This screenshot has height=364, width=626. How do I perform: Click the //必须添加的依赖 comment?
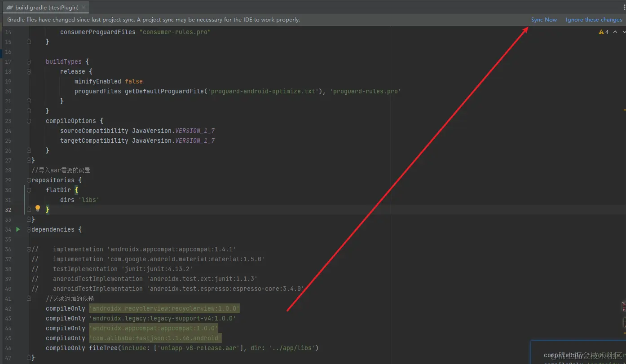tap(70, 298)
